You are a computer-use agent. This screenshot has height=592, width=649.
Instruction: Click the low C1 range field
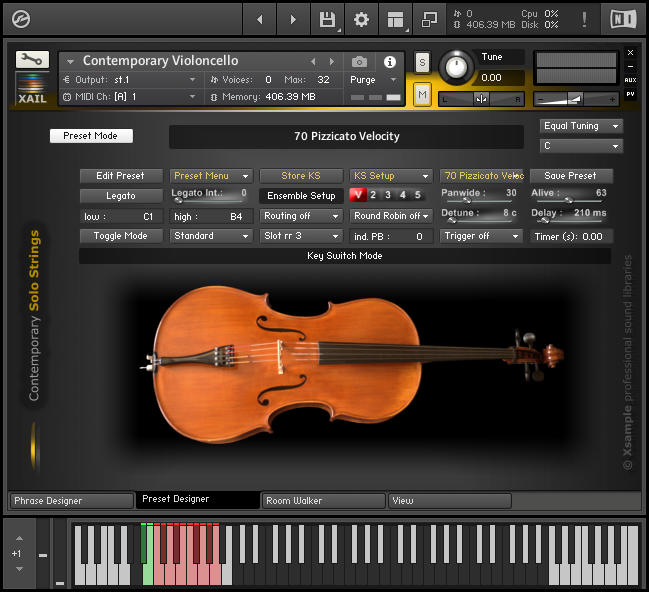[121, 217]
